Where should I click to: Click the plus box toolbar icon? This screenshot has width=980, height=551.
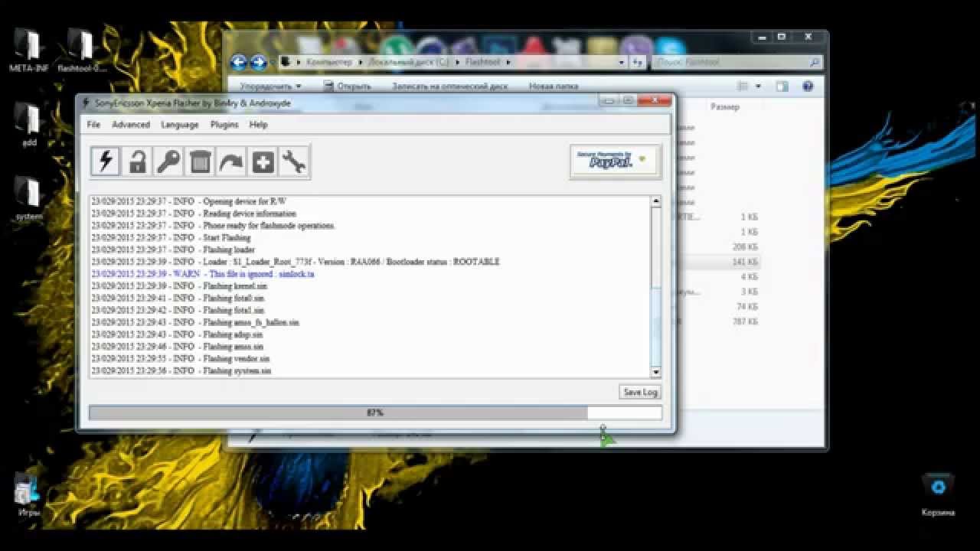pos(263,161)
